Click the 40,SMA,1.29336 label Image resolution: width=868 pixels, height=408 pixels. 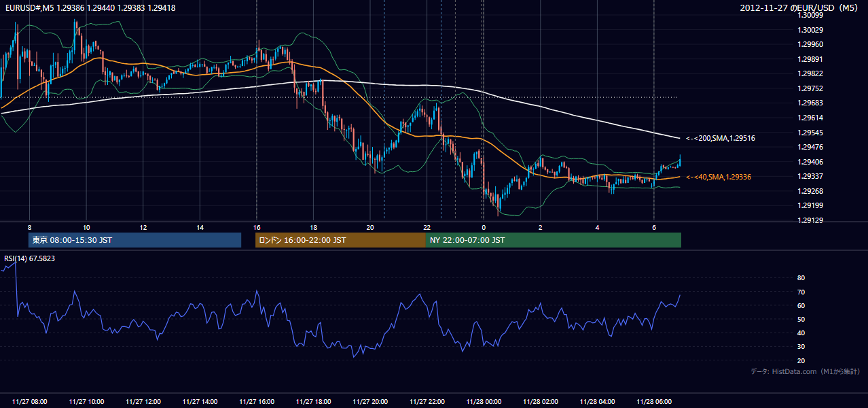tap(719, 177)
